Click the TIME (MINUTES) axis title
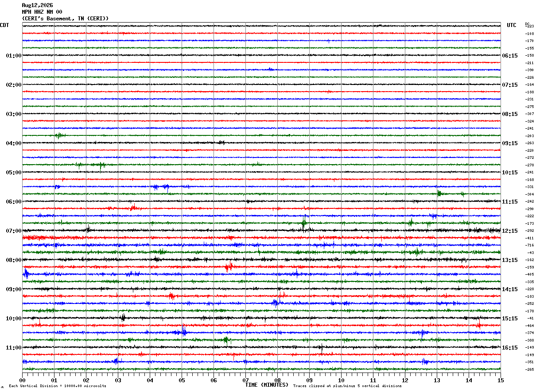The height and width of the screenshot is (392, 536). click(x=267, y=385)
